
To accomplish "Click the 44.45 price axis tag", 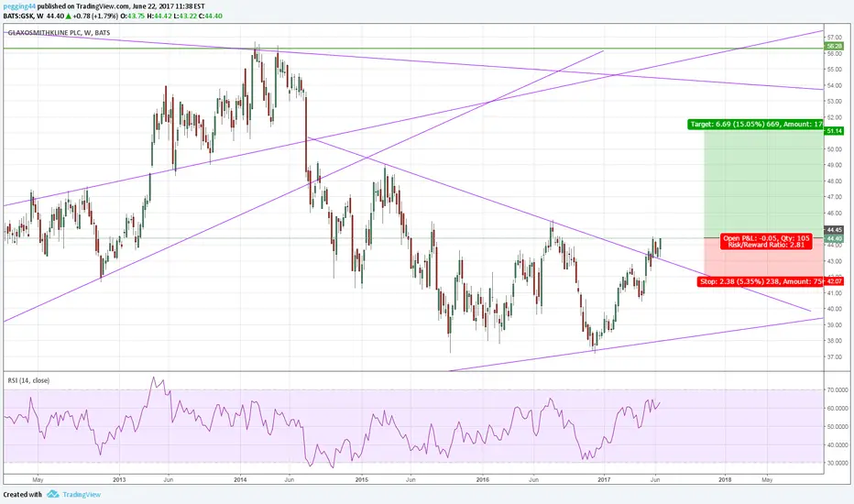I will [x=835, y=231].
